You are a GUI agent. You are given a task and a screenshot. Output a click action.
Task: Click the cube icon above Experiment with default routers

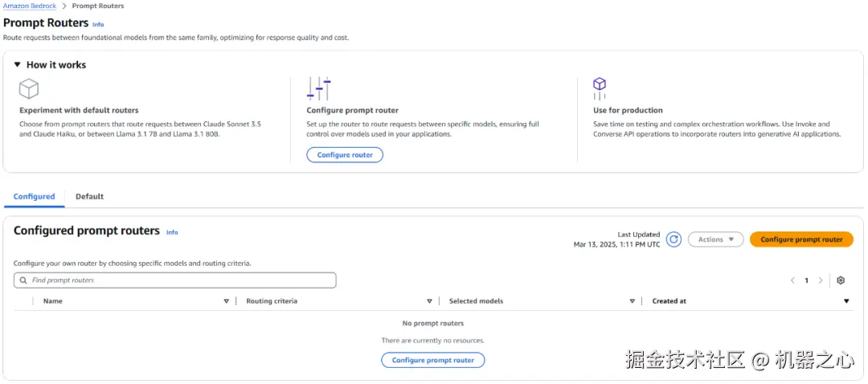point(29,88)
